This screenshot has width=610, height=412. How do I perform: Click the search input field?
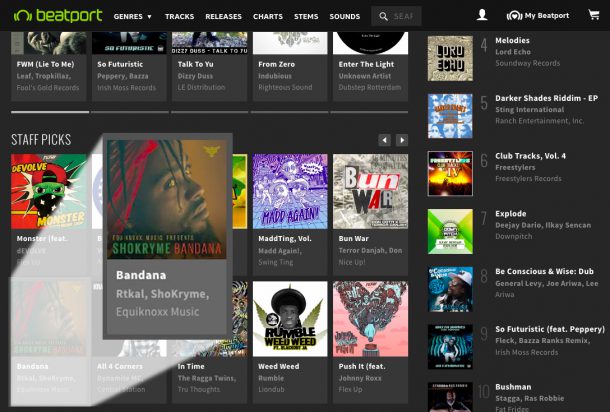396,16
